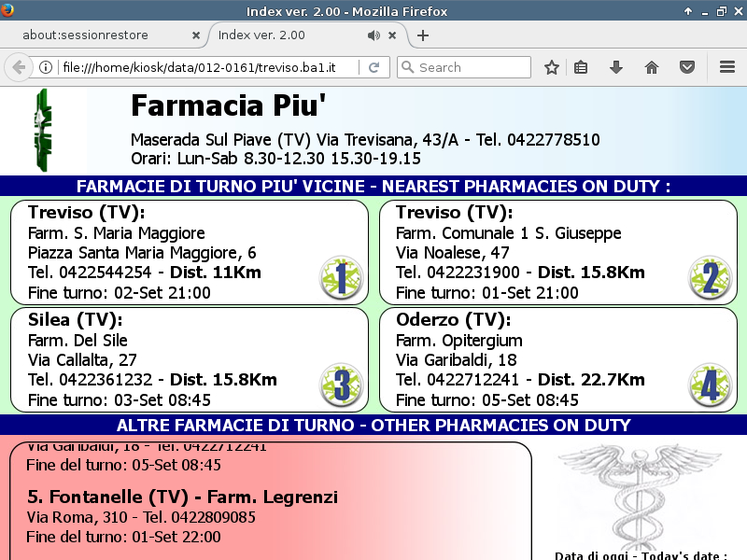Reload the page with the refresh icon

point(373,67)
